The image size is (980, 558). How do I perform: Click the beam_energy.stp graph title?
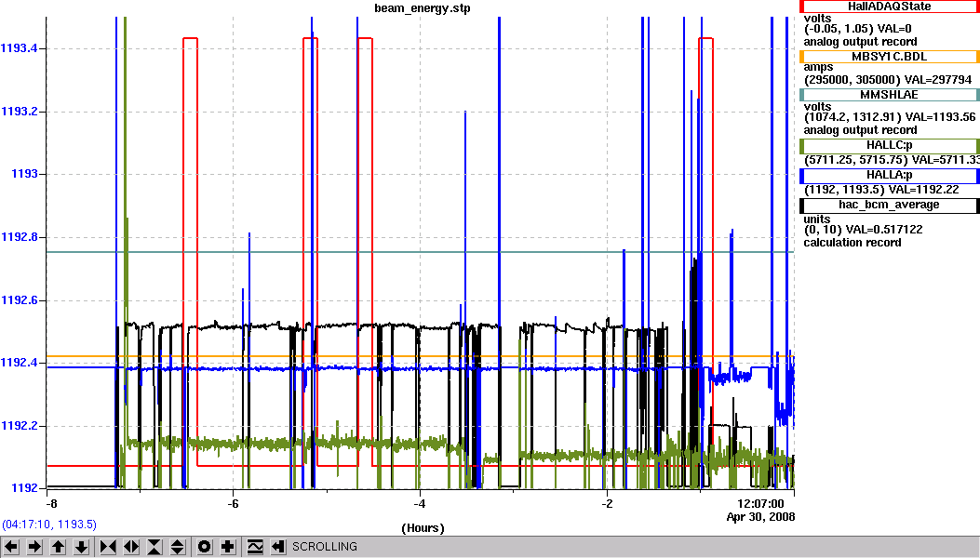[423, 8]
